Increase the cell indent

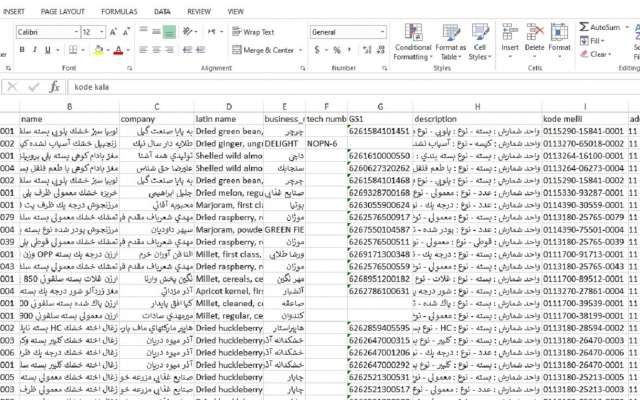(x=200, y=50)
